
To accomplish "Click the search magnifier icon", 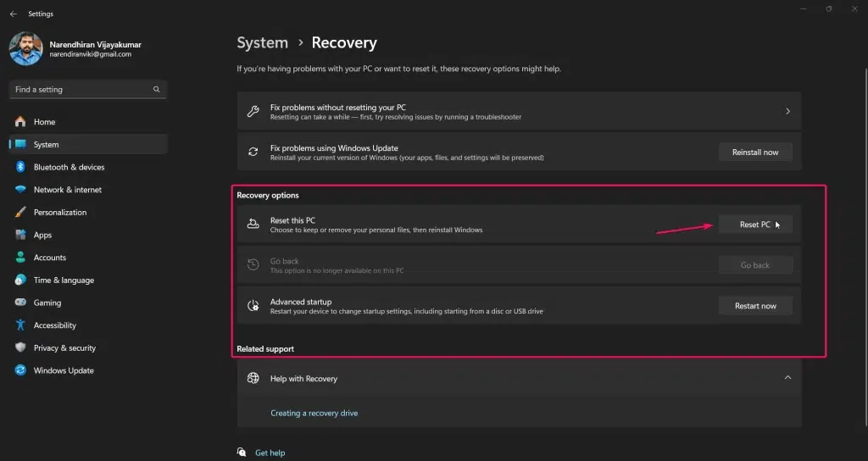I will (157, 89).
